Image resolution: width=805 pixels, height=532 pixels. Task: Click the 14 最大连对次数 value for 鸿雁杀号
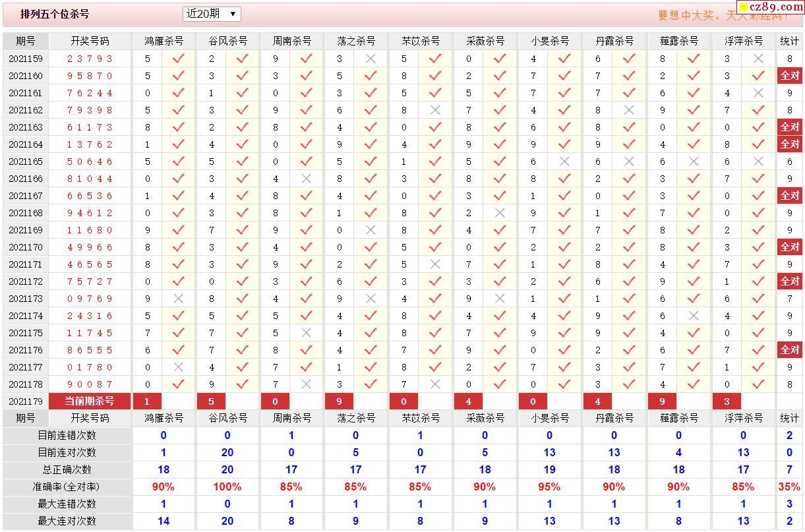click(164, 521)
